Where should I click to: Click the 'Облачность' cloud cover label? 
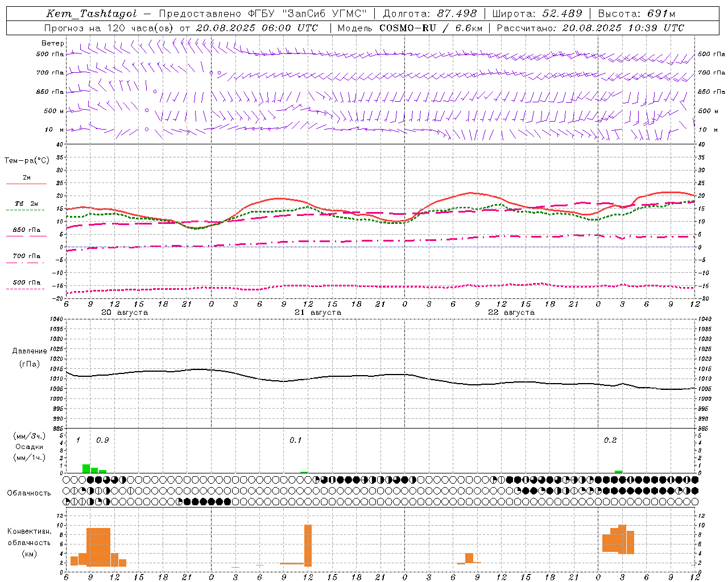29,493
